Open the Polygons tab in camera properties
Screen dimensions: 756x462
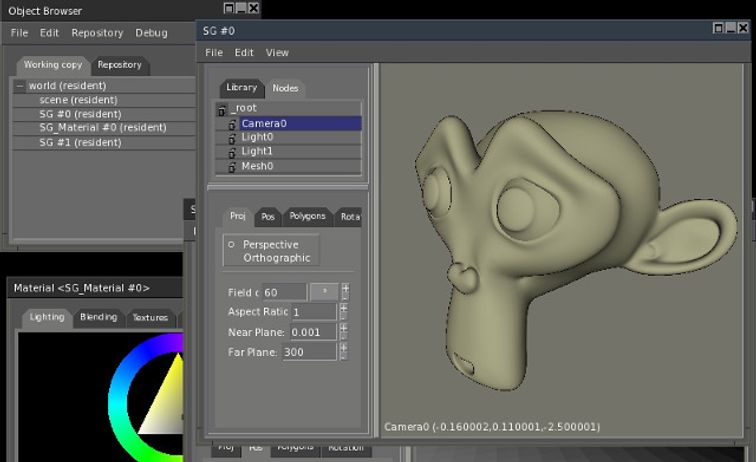307,216
